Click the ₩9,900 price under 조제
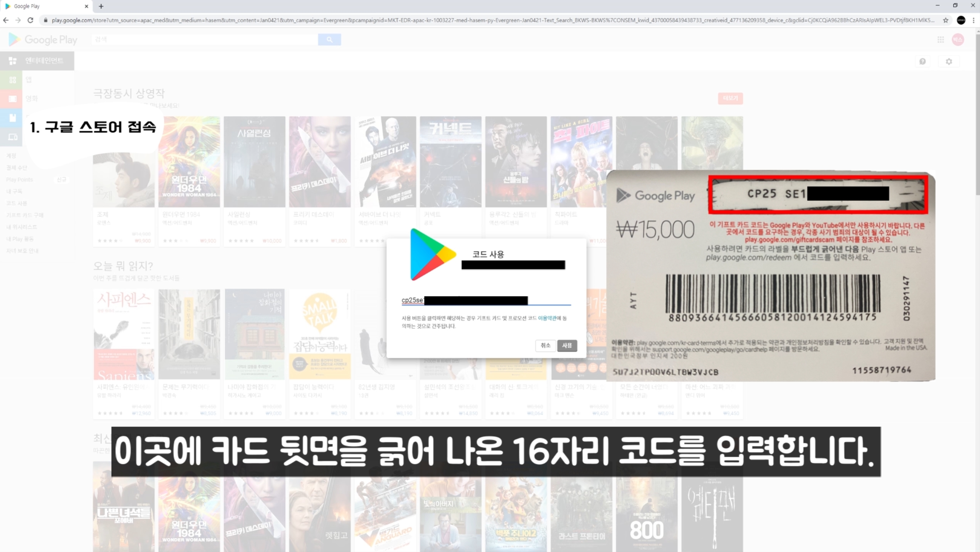This screenshot has width=980, height=552. 143,241
